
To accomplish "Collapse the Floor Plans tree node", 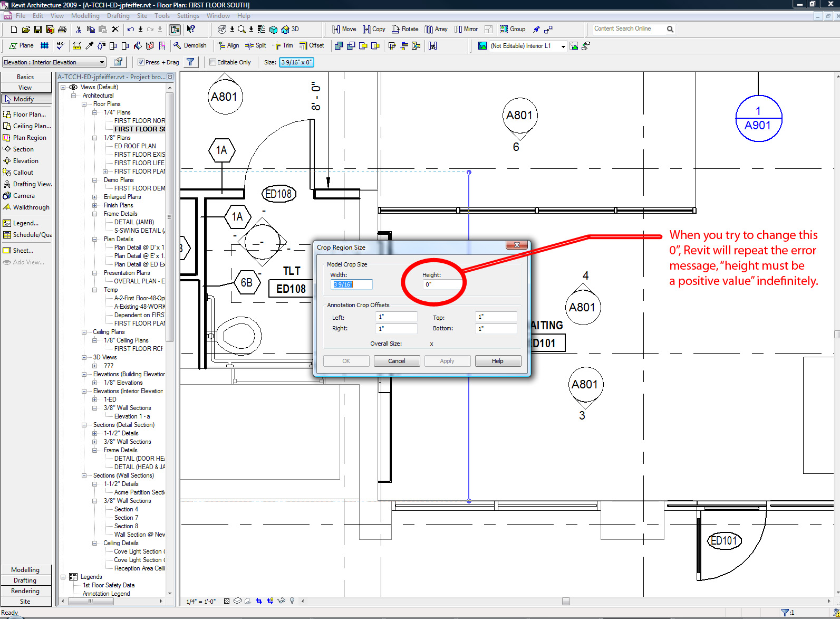I will click(84, 104).
